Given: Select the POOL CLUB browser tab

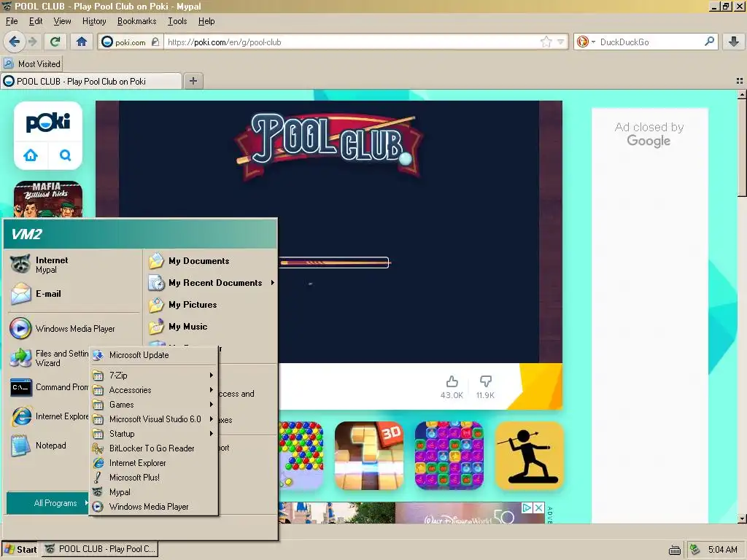Looking at the screenshot, I should pos(91,82).
